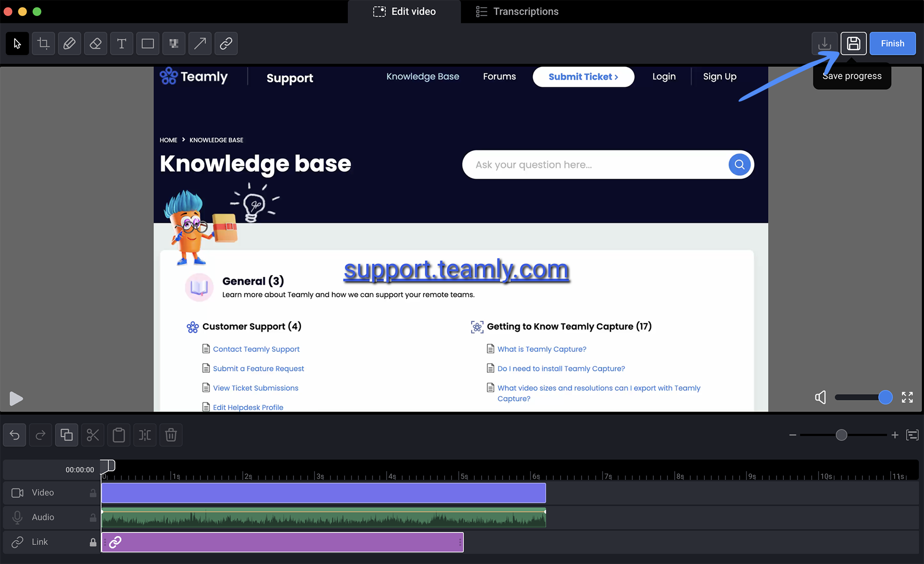Image resolution: width=924 pixels, height=564 pixels.
Task: Select the Arrow tool
Action: [x=200, y=44]
